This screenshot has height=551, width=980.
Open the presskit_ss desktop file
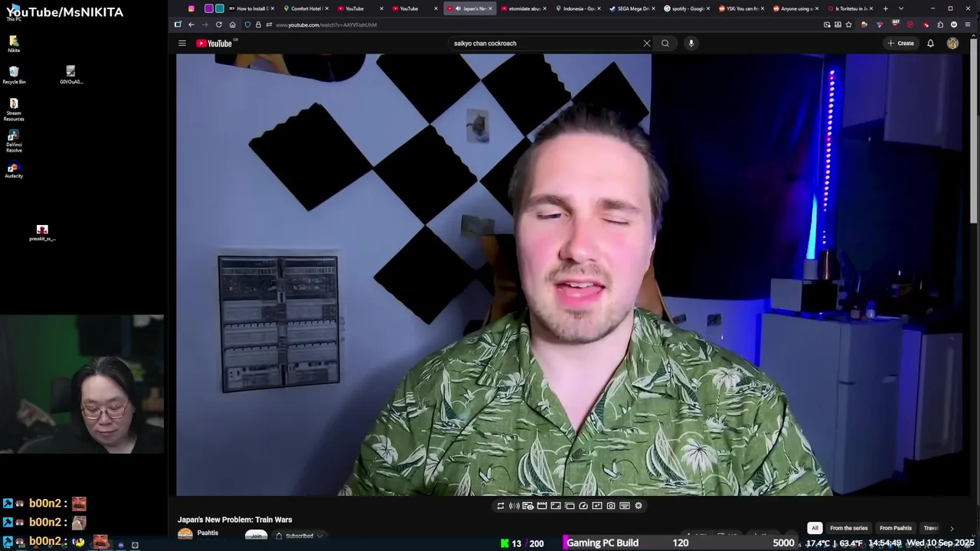coord(42,233)
